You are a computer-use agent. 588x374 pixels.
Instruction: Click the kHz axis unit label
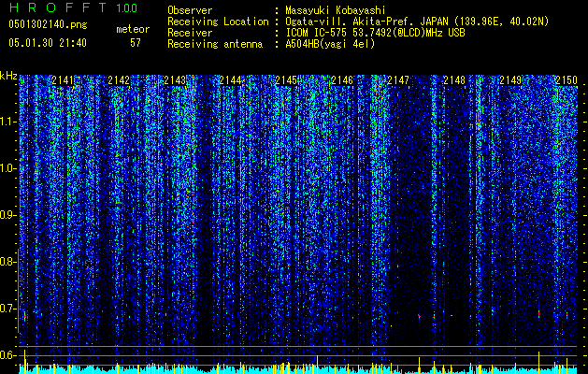(8, 76)
